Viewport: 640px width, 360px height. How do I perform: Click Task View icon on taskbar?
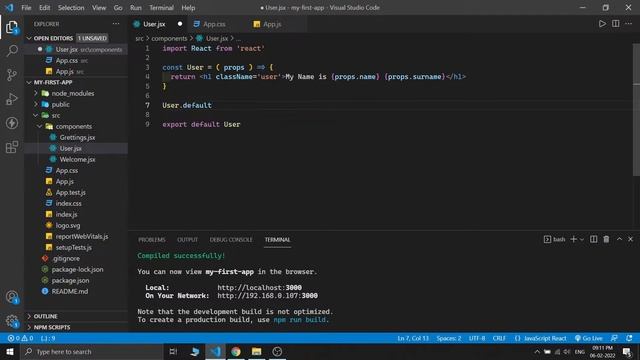tap(173, 351)
